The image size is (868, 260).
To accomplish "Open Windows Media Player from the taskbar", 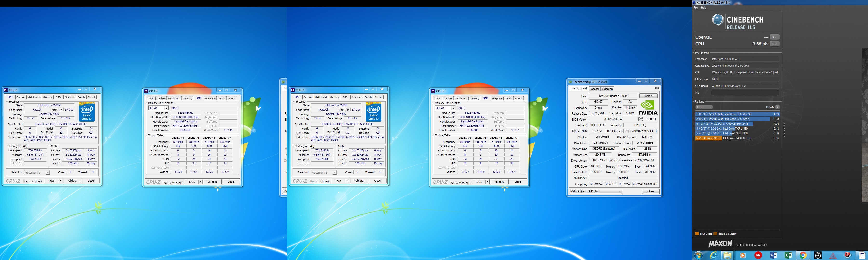I will click(x=743, y=255).
